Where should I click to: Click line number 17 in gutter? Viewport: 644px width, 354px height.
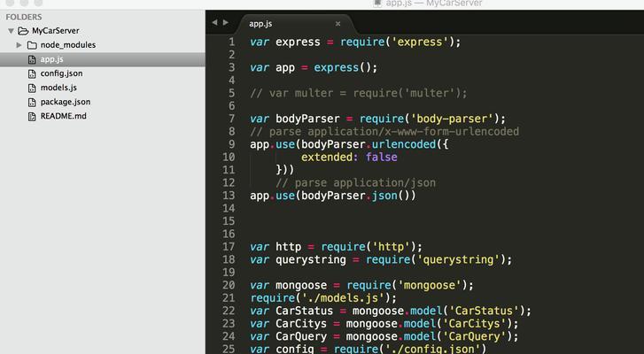(x=229, y=247)
